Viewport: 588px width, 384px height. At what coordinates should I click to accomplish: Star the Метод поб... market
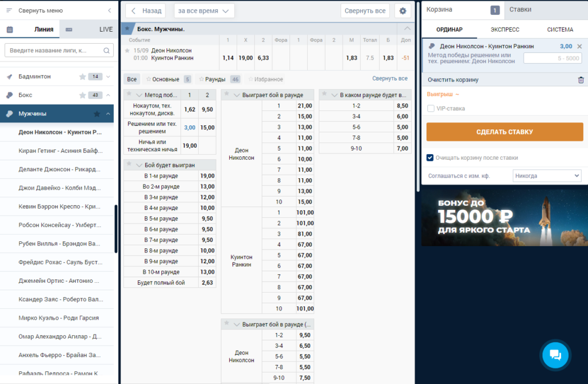(x=129, y=94)
